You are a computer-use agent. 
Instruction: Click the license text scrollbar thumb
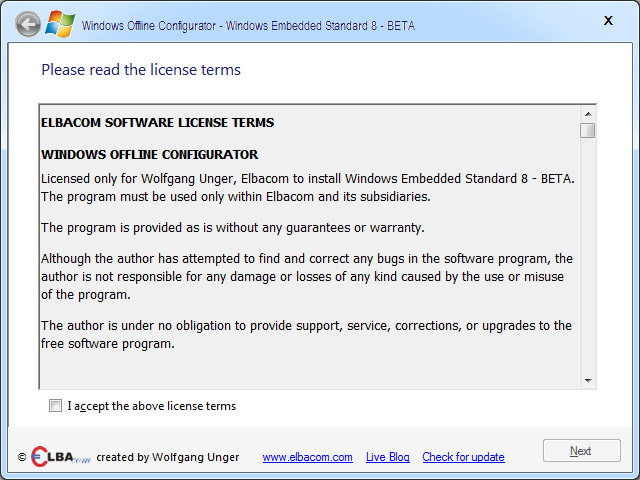tap(588, 131)
